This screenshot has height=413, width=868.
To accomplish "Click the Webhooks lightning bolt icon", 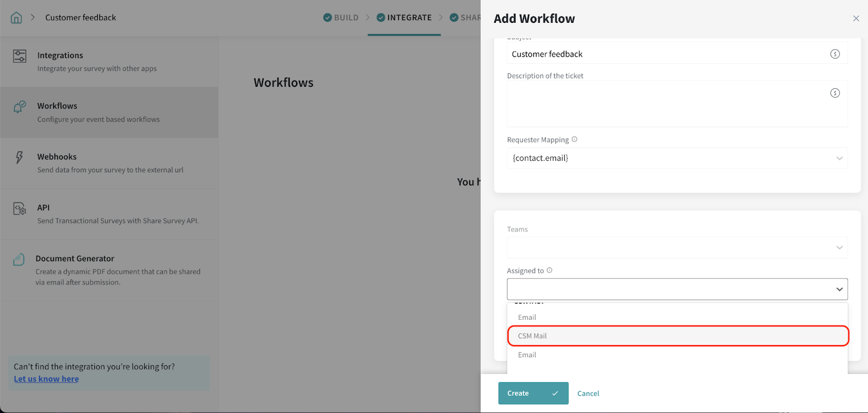I will coord(20,157).
